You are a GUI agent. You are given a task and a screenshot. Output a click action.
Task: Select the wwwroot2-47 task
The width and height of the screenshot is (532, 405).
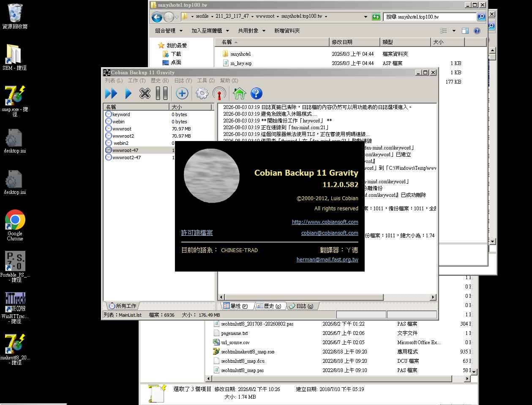pos(139,158)
